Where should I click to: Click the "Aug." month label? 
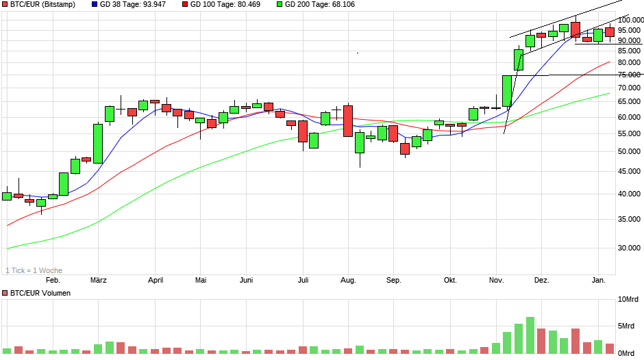click(x=348, y=281)
